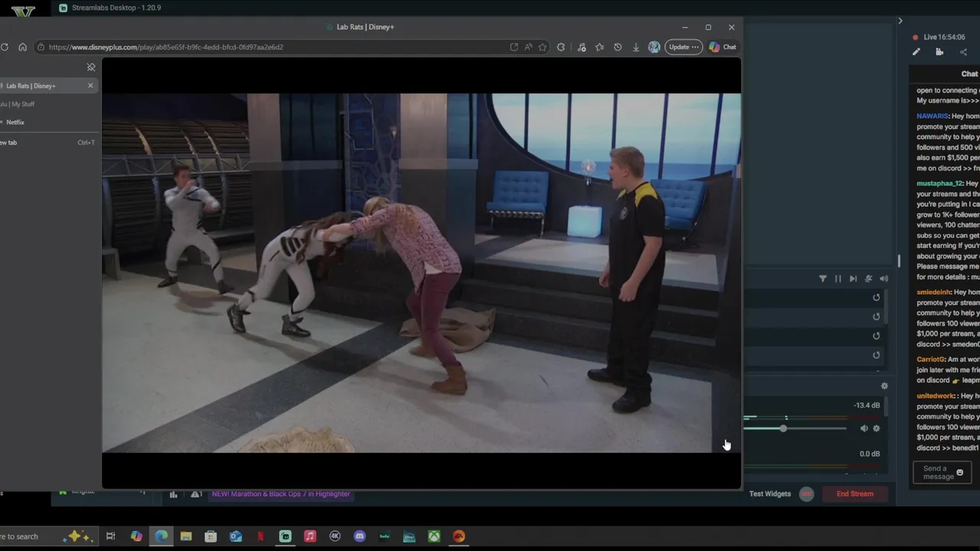Image resolution: width=980 pixels, height=551 pixels.
Task: Open mixer settings gear icon
Action: tap(884, 386)
